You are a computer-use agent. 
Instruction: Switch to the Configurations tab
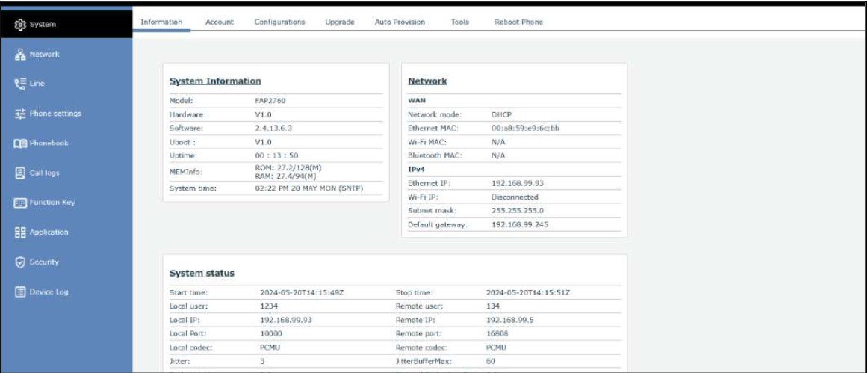pyautogui.click(x=279, y=22)
